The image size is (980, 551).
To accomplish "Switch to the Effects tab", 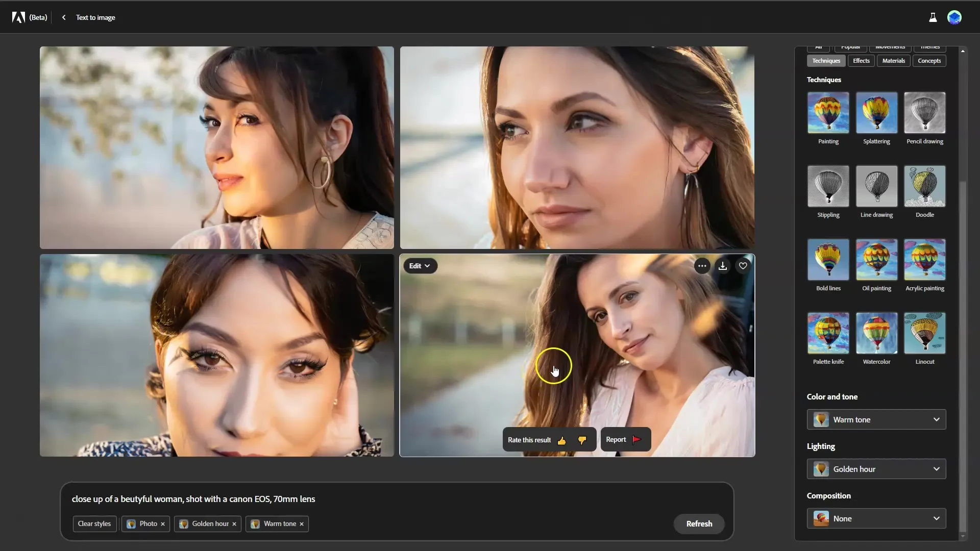I will coord(861,61).
